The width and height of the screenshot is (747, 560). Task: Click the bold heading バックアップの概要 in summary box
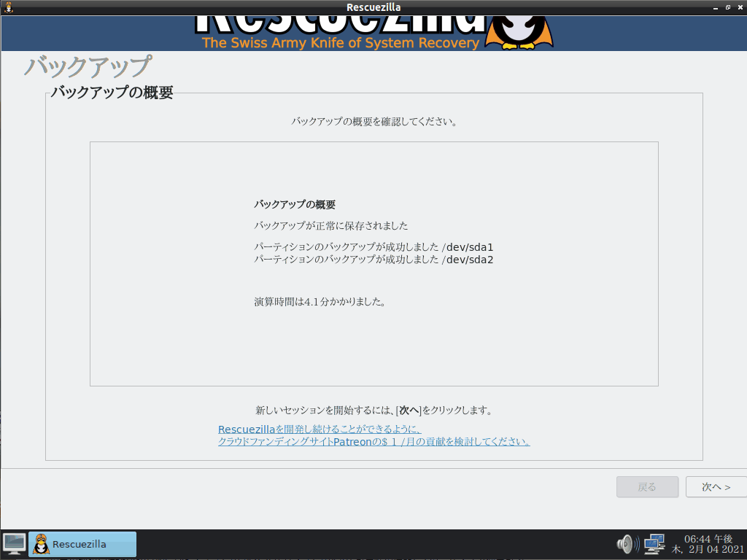[295, 205]
